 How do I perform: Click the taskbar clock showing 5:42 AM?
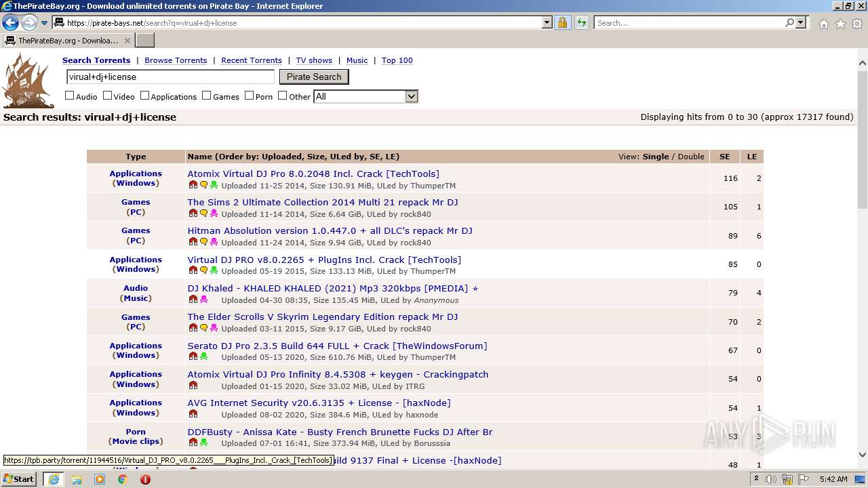833,479
